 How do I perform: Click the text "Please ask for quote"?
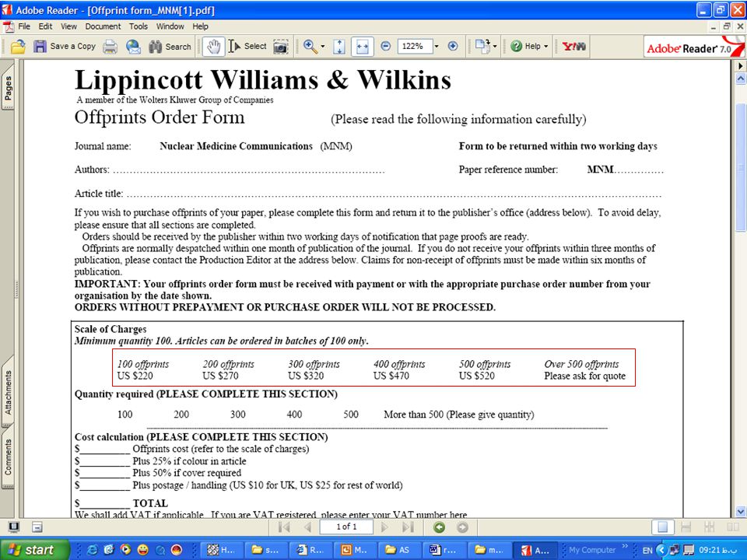[x=584, y=376]
